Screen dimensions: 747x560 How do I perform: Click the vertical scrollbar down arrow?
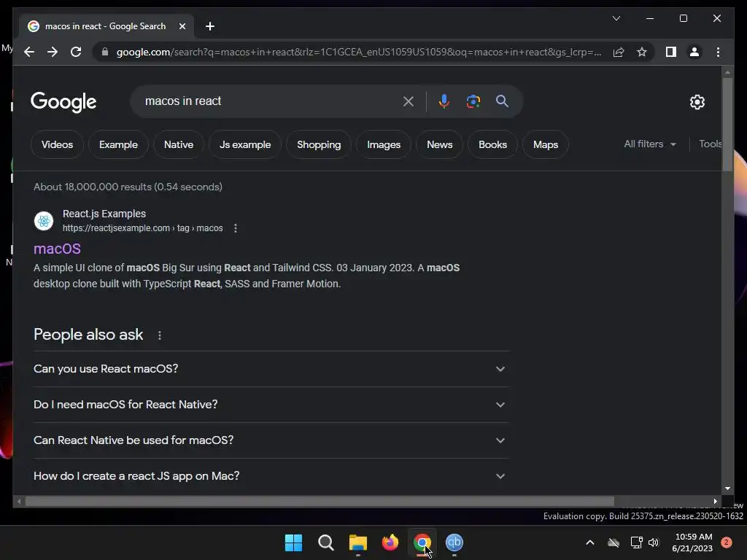pos(727,489)
